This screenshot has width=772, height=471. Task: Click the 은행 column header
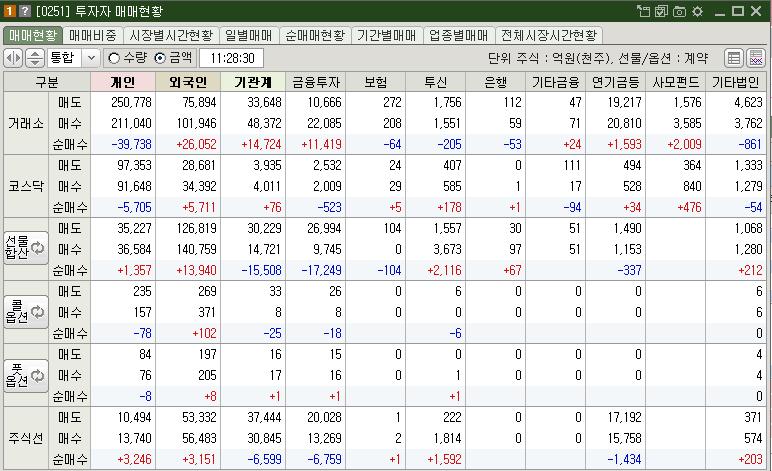[x=496, y=82]
